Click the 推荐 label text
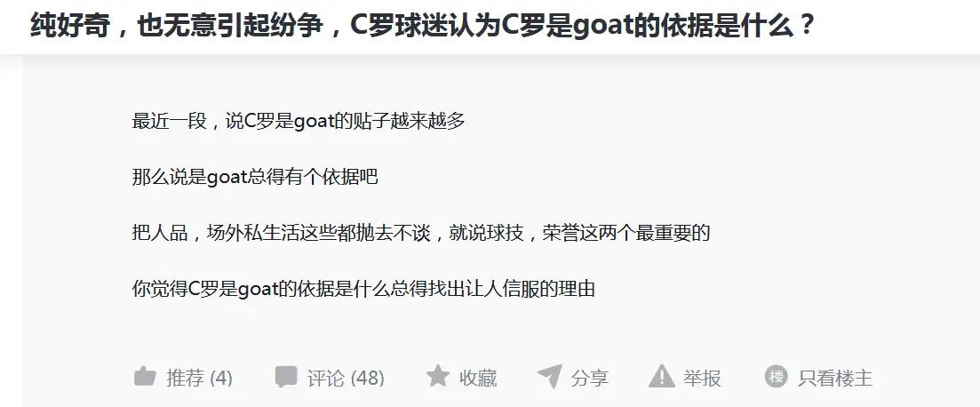Image resolution: width=980 pixels, height=407 pixels. click(185, 379)
